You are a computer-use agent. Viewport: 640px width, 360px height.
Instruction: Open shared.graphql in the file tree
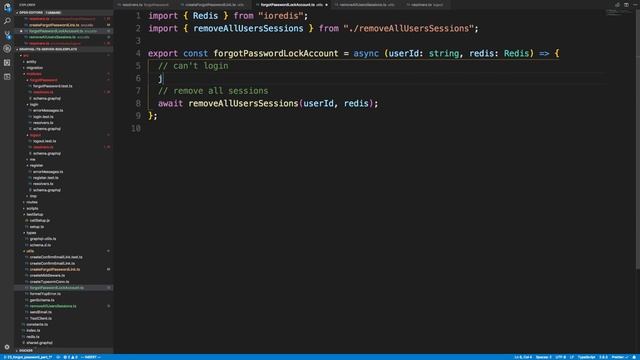(39, 343)
